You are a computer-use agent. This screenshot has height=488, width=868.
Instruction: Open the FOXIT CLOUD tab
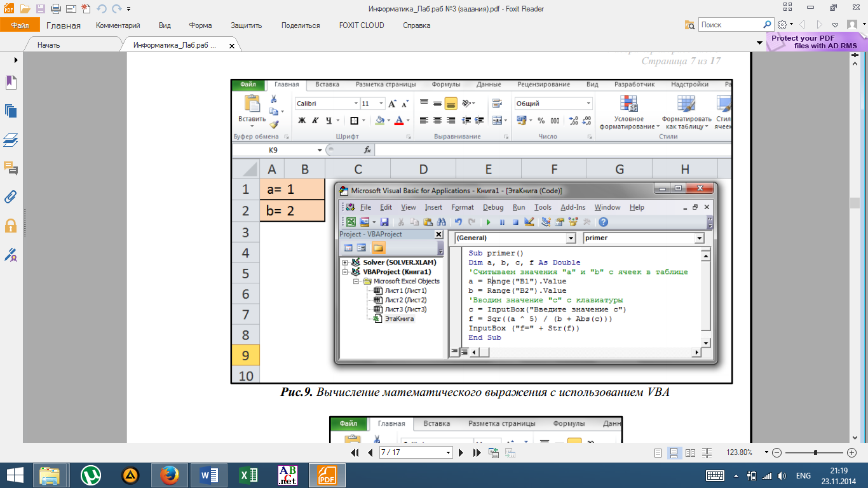coord(362,25)
